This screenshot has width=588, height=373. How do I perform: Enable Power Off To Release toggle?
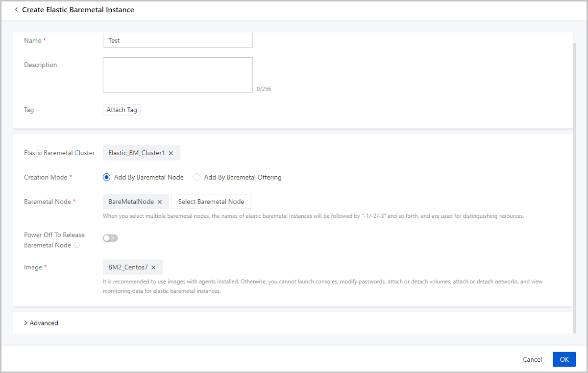pos(110,238)
